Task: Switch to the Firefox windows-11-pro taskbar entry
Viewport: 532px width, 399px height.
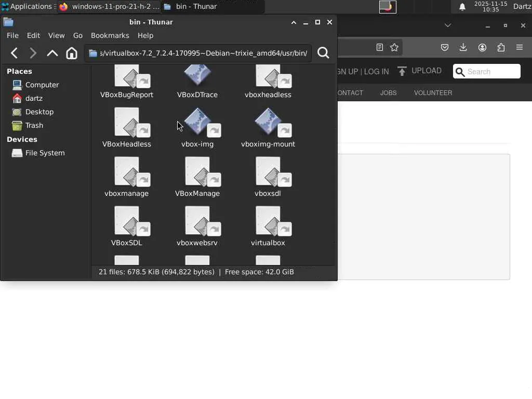Action: pos(109,6)
